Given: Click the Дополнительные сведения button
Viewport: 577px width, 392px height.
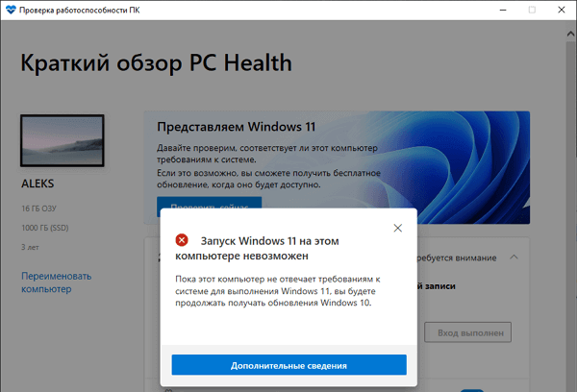Looking at the screenshot, I should coord(288,365).
